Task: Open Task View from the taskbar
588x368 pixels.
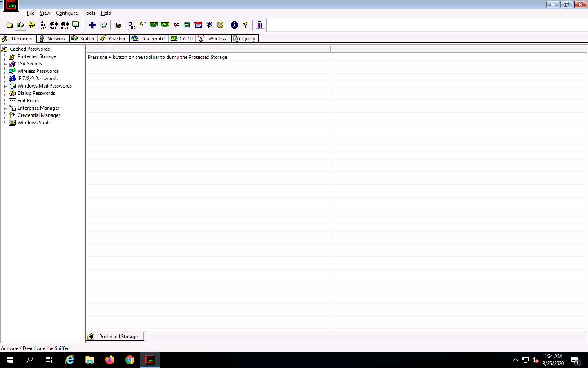Action: 49,360
